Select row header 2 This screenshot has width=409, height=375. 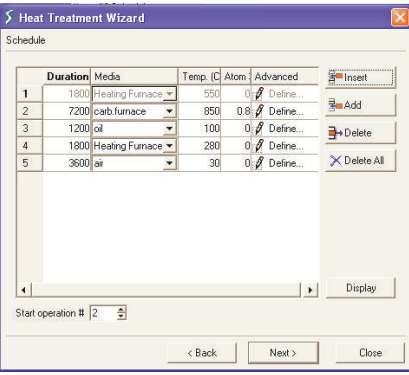[30, 111]
